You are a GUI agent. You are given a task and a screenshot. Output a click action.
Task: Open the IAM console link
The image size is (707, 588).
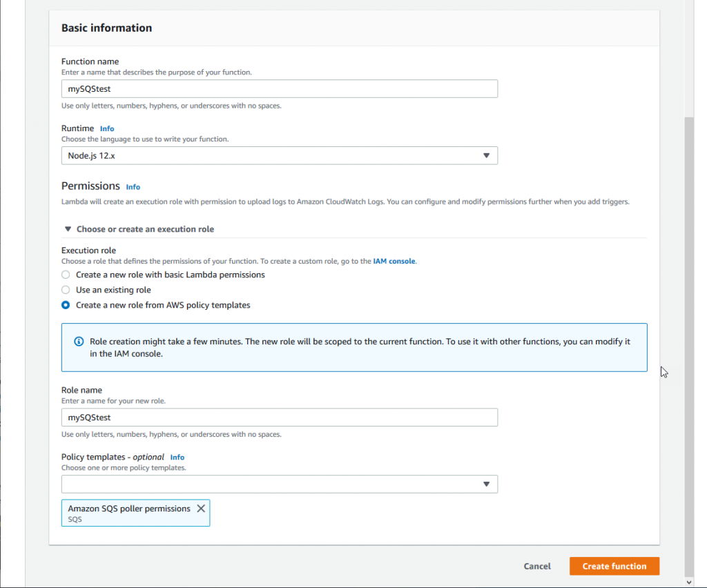point(394,261)
